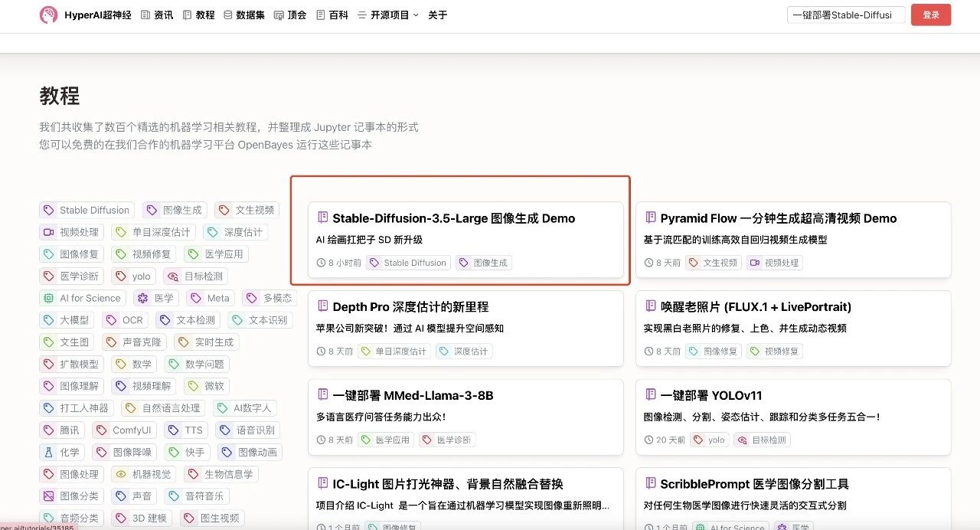Open Stable-Diffusion-3.5-Large 图像生成 Demo tutorial
The height and width of the screenshot is (530, 980).
(x=453, y=218)
